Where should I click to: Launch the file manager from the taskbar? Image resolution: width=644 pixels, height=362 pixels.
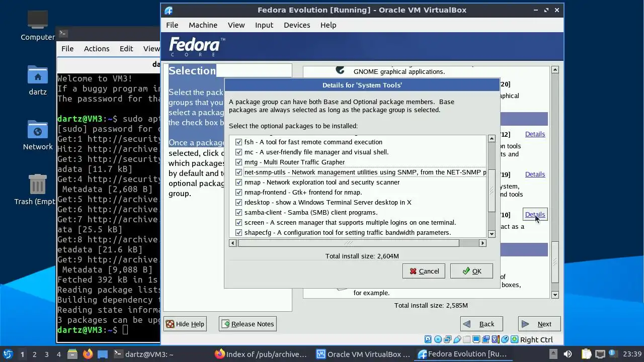[x=72, y=354]
